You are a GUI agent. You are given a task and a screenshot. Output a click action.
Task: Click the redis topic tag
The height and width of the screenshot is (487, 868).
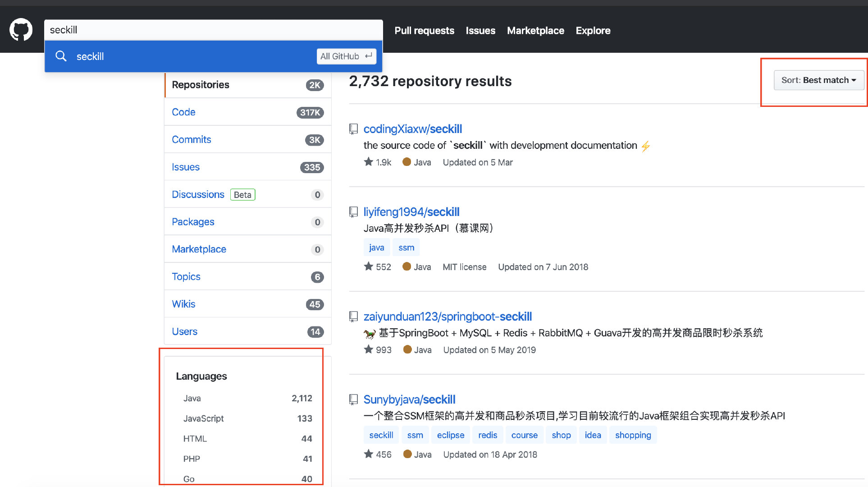pyautogui.click(x=488, y=435)
